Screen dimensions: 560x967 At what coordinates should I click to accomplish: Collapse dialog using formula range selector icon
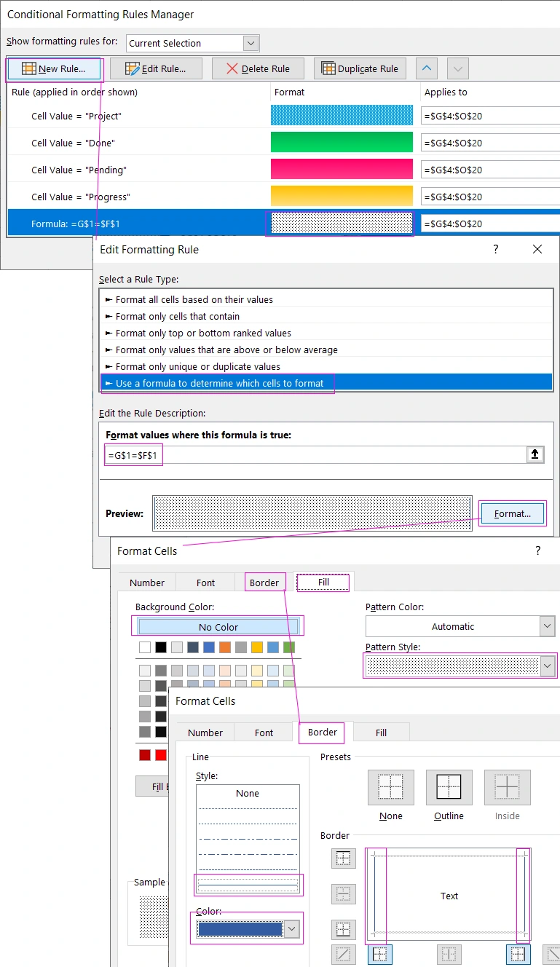[535, 455]
